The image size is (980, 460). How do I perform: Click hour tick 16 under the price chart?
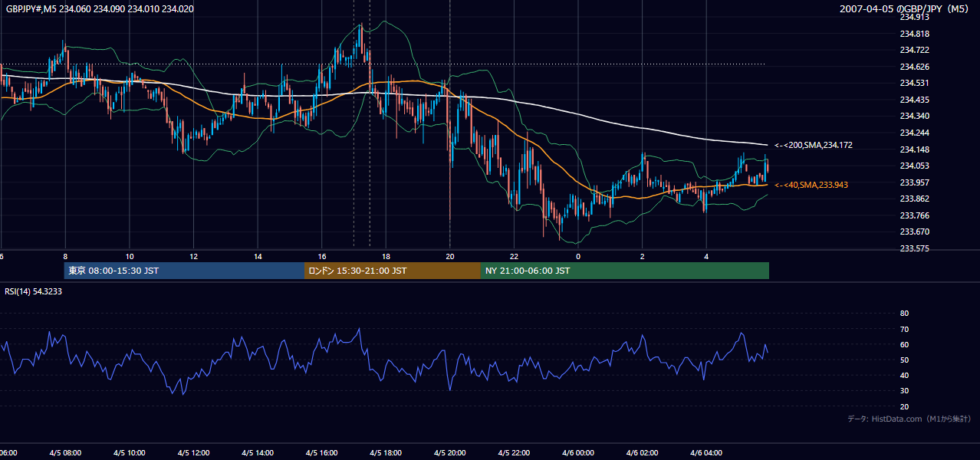[322, 257]
